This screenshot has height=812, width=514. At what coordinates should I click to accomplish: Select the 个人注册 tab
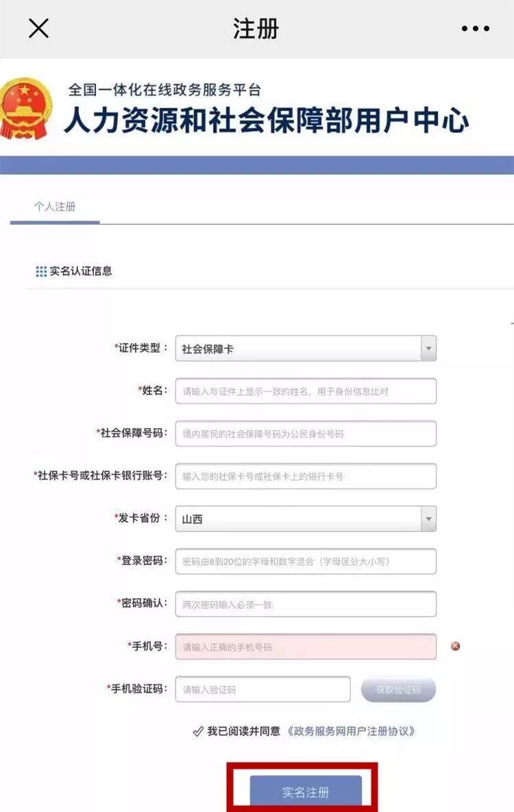tap(55, 206)
